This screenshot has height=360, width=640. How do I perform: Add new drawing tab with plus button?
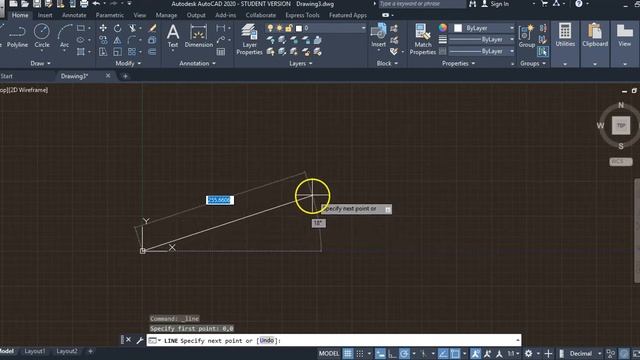125,76
